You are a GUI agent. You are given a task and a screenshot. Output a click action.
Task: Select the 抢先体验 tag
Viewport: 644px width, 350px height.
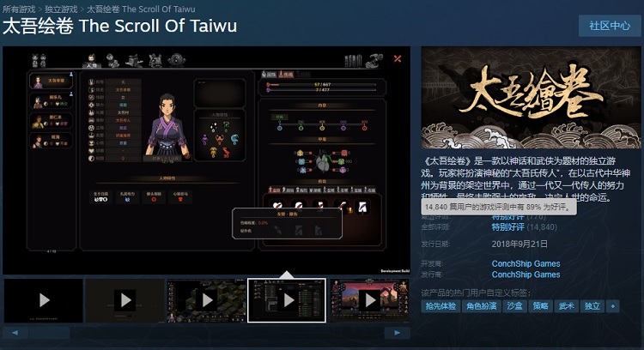coord(440,306)
